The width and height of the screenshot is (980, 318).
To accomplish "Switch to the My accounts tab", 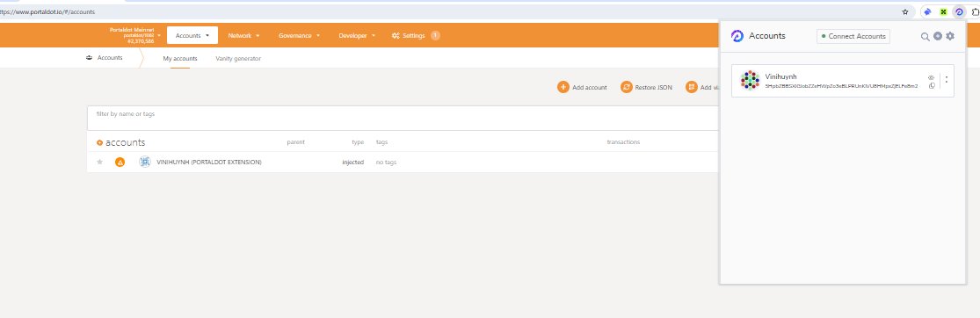I will (180, 58).
